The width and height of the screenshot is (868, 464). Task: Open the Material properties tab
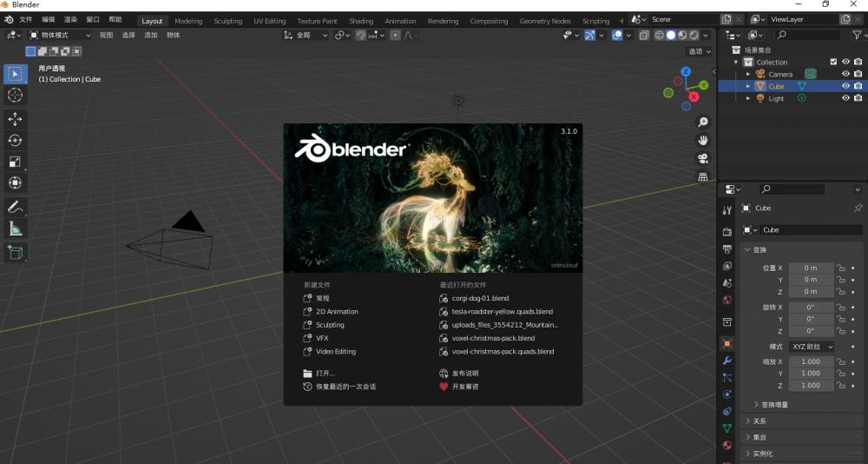pyautogui.click(x=727, y=445)
